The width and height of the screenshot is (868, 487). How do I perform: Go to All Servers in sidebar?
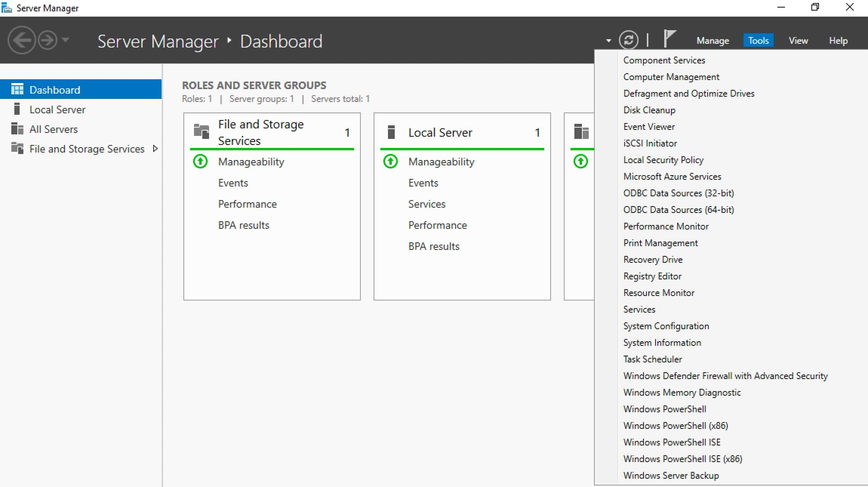tap(54, 129)
